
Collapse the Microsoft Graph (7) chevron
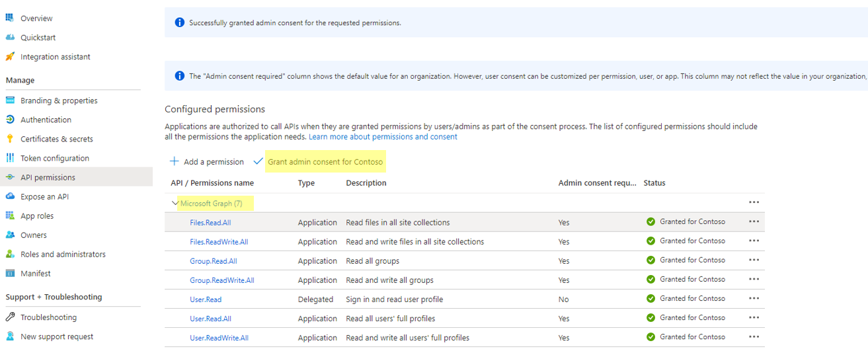point(175,203)
